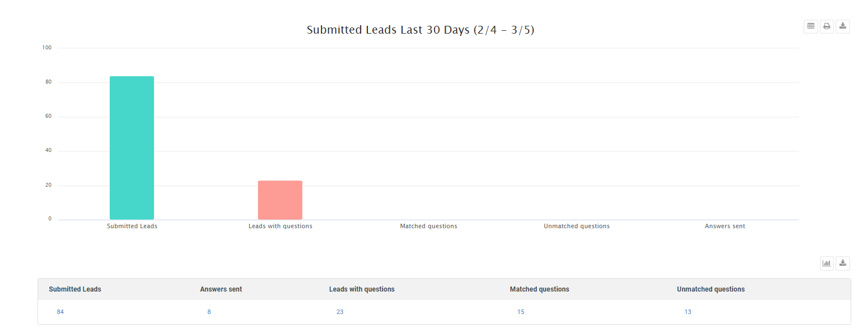Viewport: 868px width, 328px height.
Task: Sort by Answers sent column header
Action: point(221,289)
